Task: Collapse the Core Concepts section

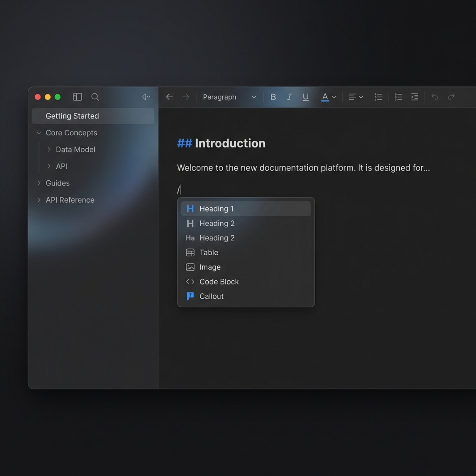Action: 39,133
